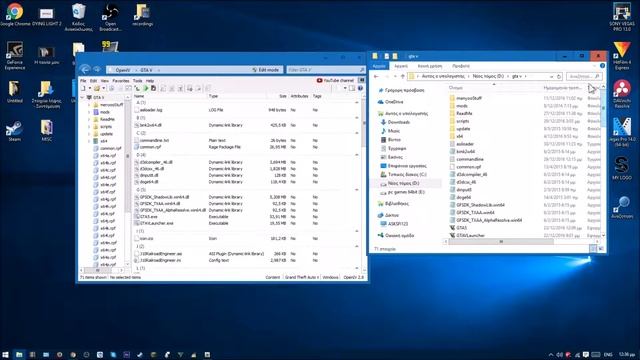Open File Explorer on the taskbar
The height and width of the screenshot is (360, 640).
[19, 355]
